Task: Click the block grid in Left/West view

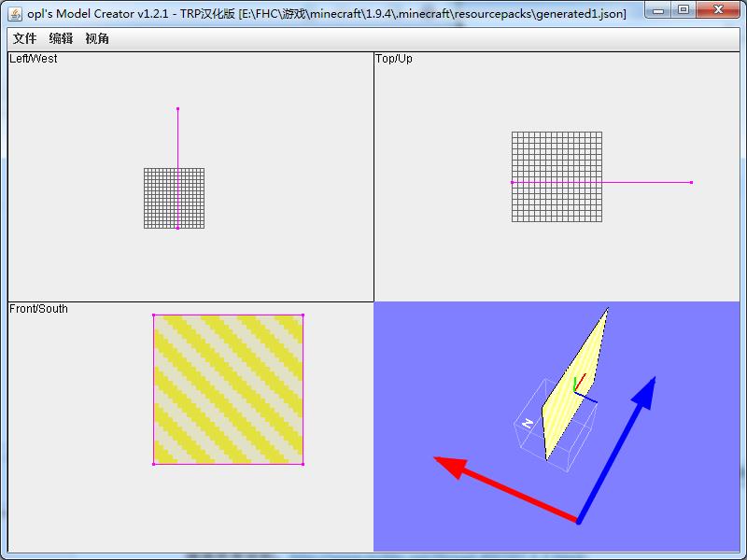Action: coord(161,198)
